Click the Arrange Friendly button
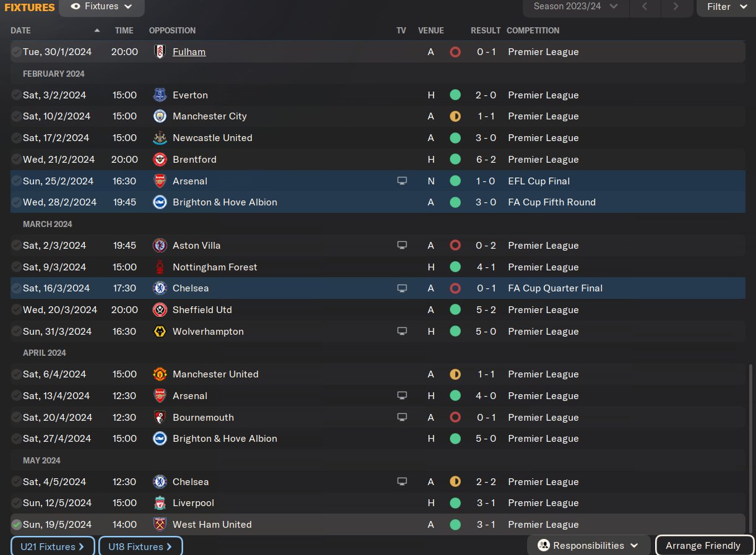Screen dimensions: 756x555 pos(703,546)
